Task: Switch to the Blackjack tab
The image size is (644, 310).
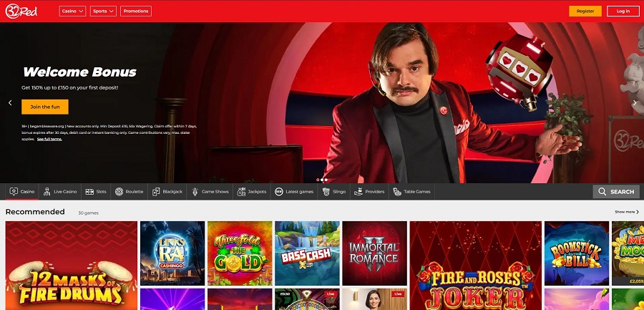Action: pyautogui.click(x=167, y=192)
